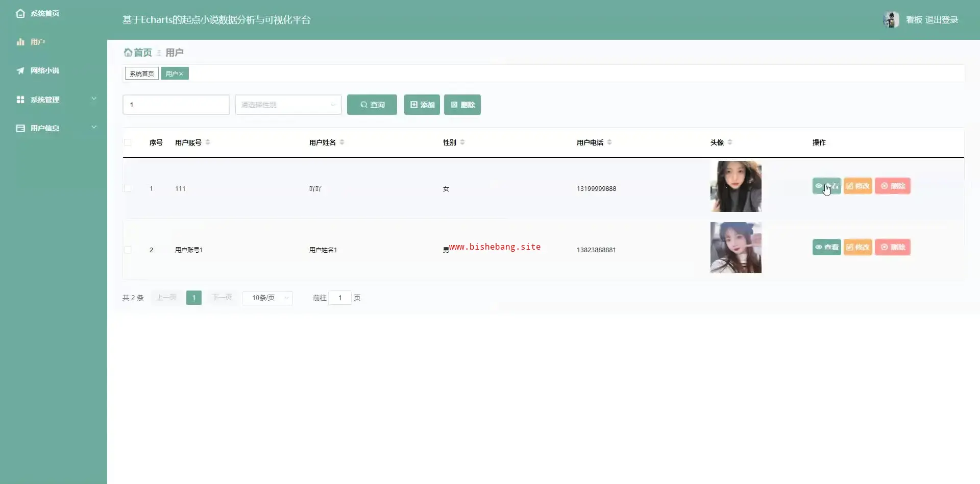The width and height of the screenshot is (980, 484).
Task: Edit the 用户账号1 row
Action: click(x=858, y=247)
